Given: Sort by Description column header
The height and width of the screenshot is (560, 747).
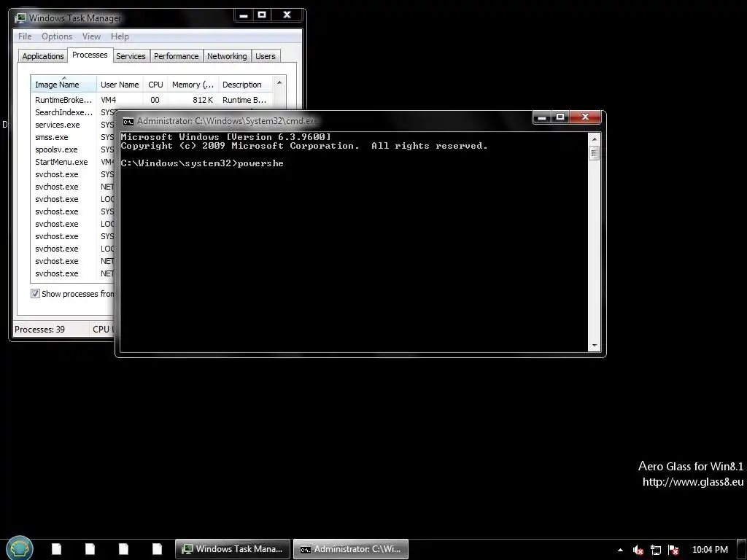Looking at the screenshot, I should (x=245, y=85).
